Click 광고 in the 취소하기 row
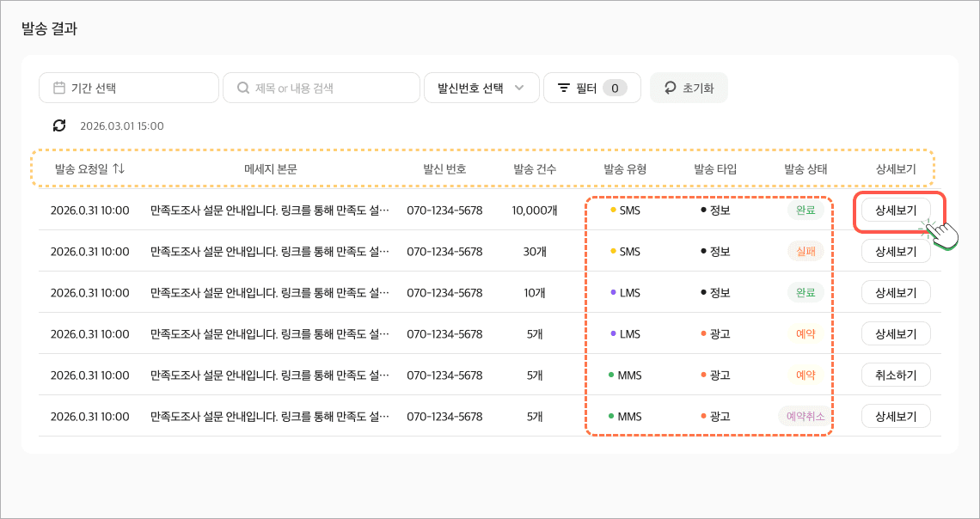Viewport: 980px width, 519px height. (715, 376)
